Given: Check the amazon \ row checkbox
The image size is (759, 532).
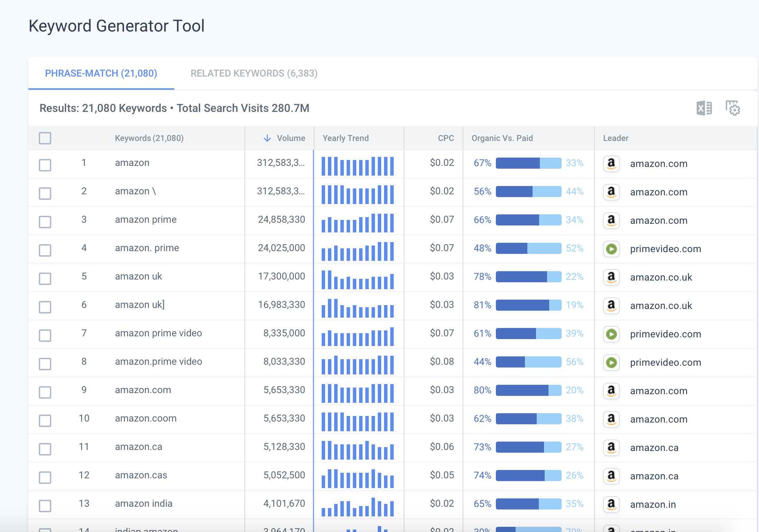Looking at the screenshot, I should pos(45,193).
